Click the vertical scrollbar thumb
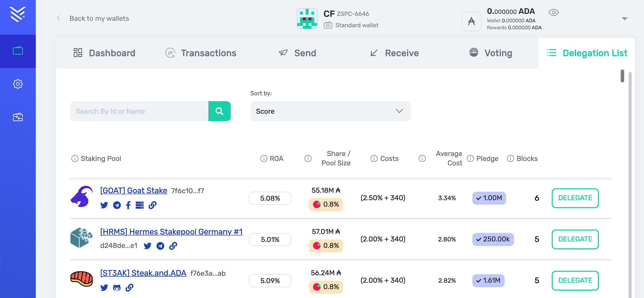This screenshot has height=298, width=644. 622,76
